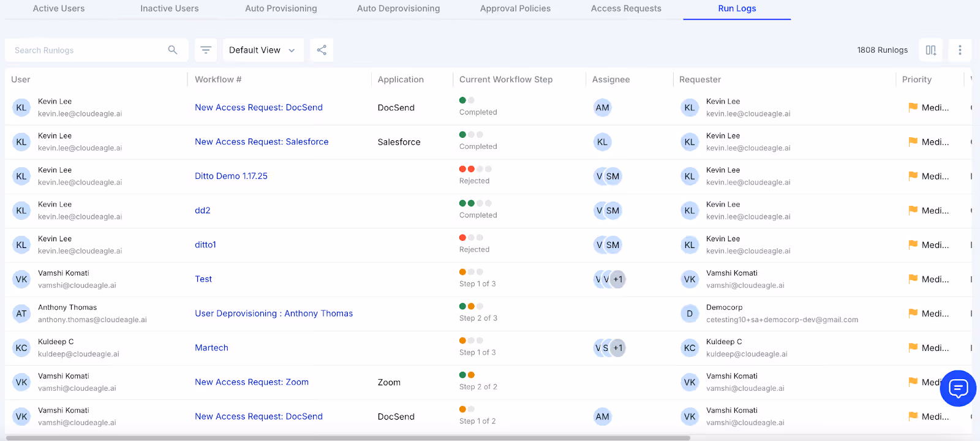Click the Democorp requester name

tap(724, 307)
